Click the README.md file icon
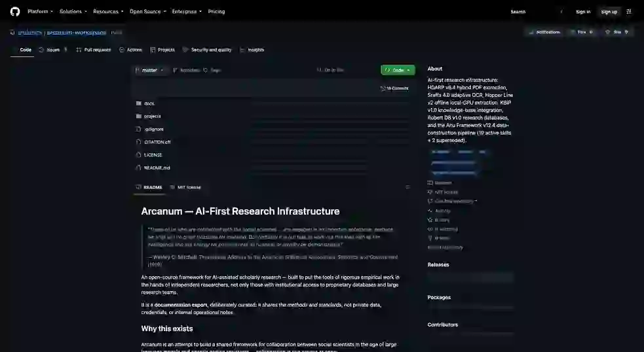Image resolution: width=644 pixels, height=352 pixels. tap(138, 167)
